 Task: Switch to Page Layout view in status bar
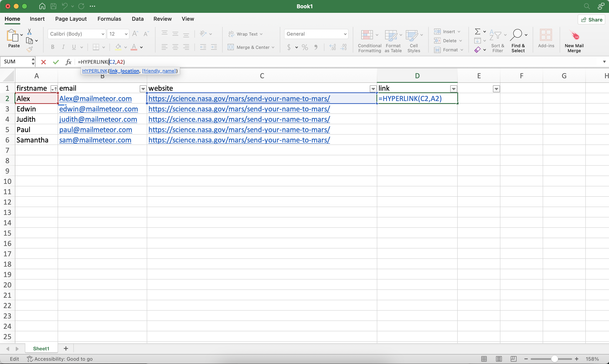(499, 359)
